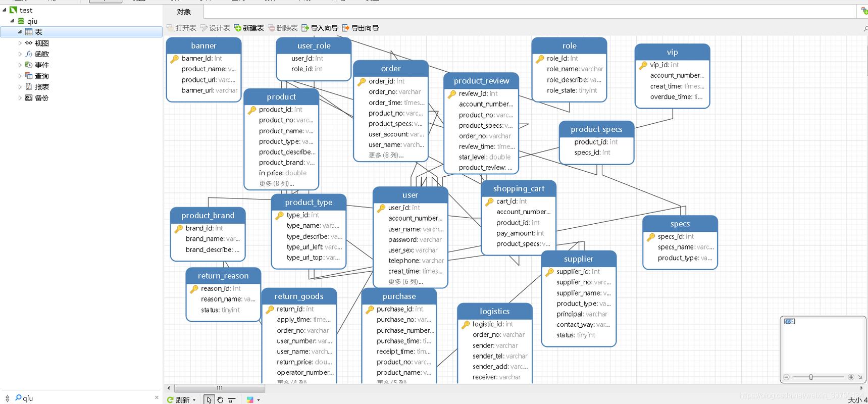Click "更多 (8 列)..." in order table
This screenshot has height=404, width=868.
386,156
